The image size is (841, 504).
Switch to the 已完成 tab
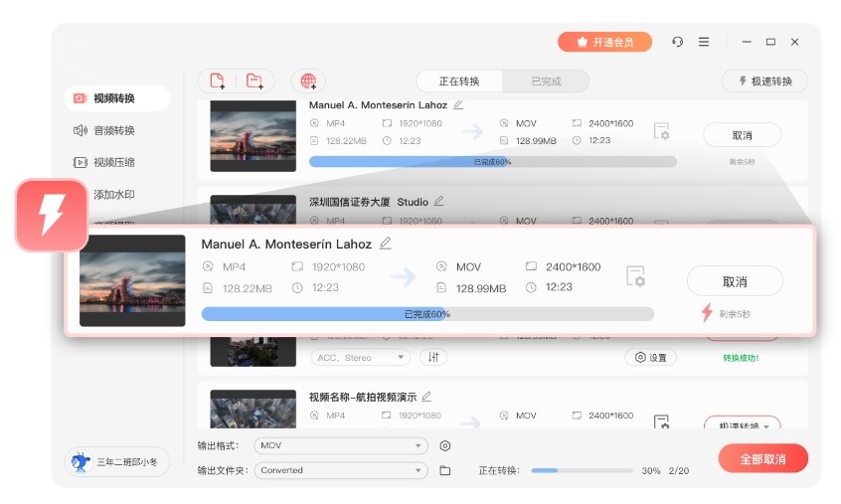[546, 81]
